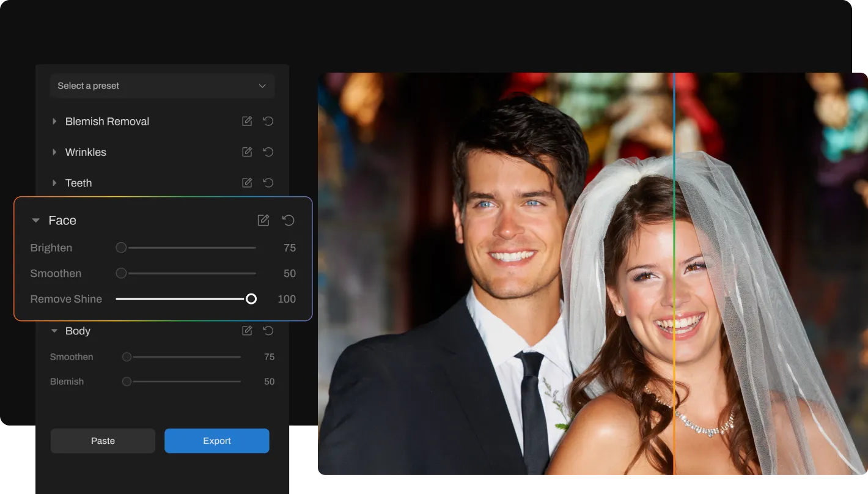Expand the Teeth section
The image size is (868, 494).
tap(54, 183)
